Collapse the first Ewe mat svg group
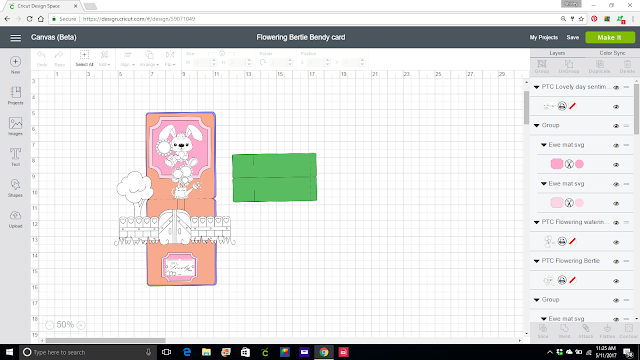The height and width of the screenshot is (360, 640). pos(544,145)
